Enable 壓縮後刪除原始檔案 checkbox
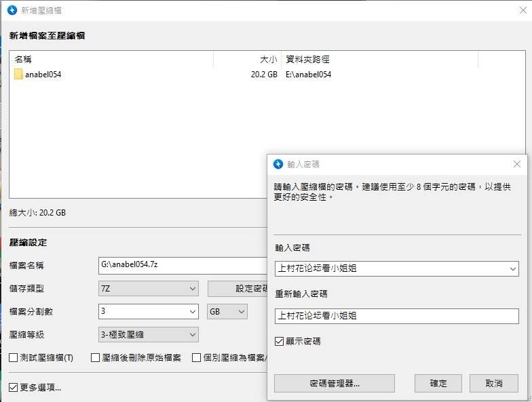Screen dimensions: 532x402 click(96, 357)
